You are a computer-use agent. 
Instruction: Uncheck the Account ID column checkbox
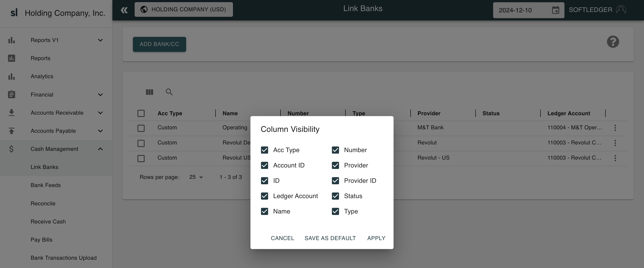coord(264,165)
